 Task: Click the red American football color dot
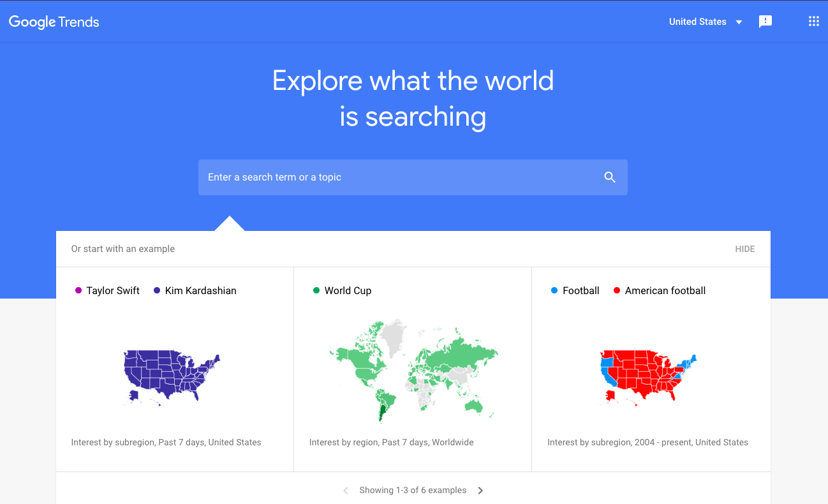[x=617, y=290]
